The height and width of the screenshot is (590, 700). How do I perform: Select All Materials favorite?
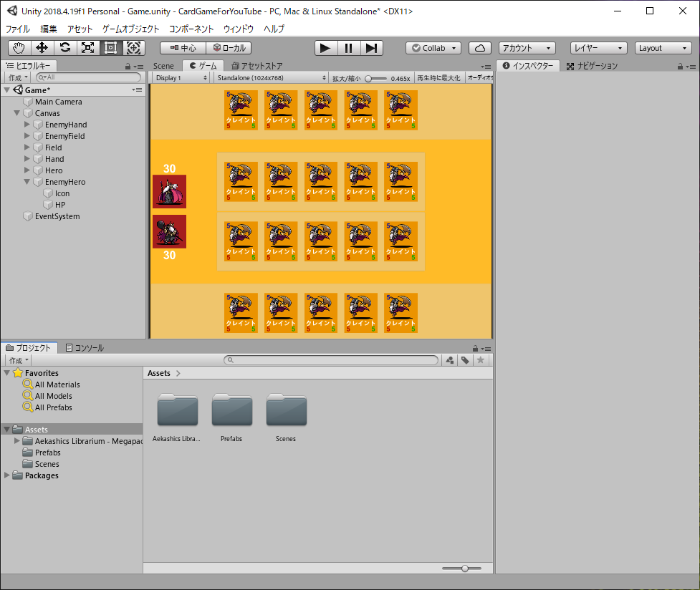click(x=57, y=385)
